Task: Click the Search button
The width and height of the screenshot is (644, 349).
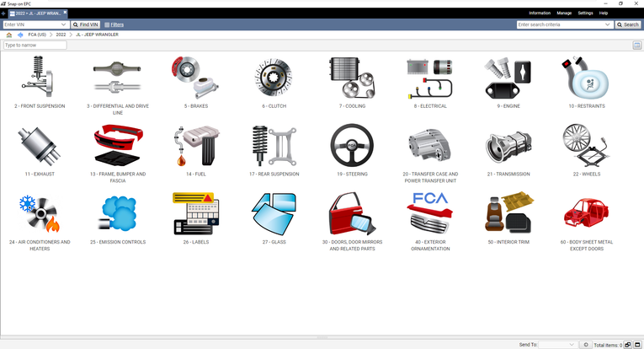Action: pyautogui.click(x=628, y=25)
